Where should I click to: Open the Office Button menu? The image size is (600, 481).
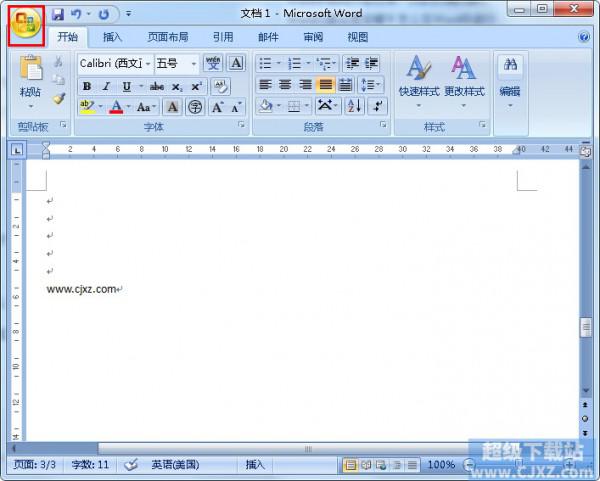pos(26,24)
